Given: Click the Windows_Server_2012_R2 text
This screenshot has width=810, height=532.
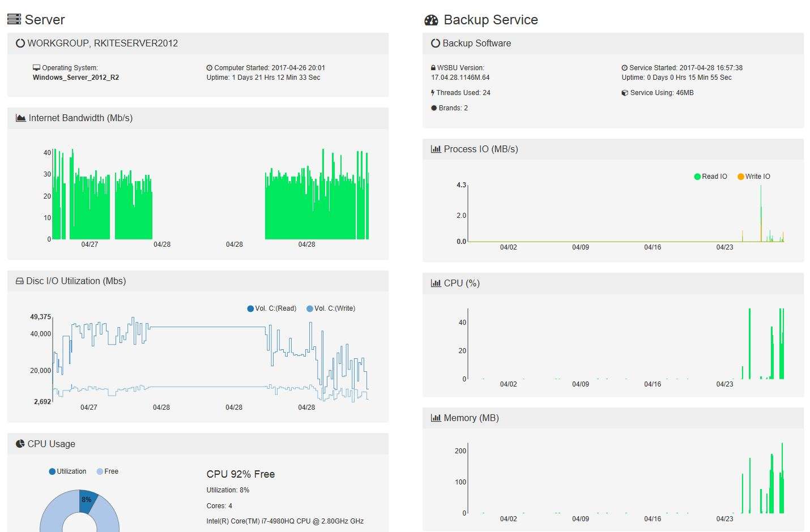Looking at the screenshot, I should click(x=76, y=78).
